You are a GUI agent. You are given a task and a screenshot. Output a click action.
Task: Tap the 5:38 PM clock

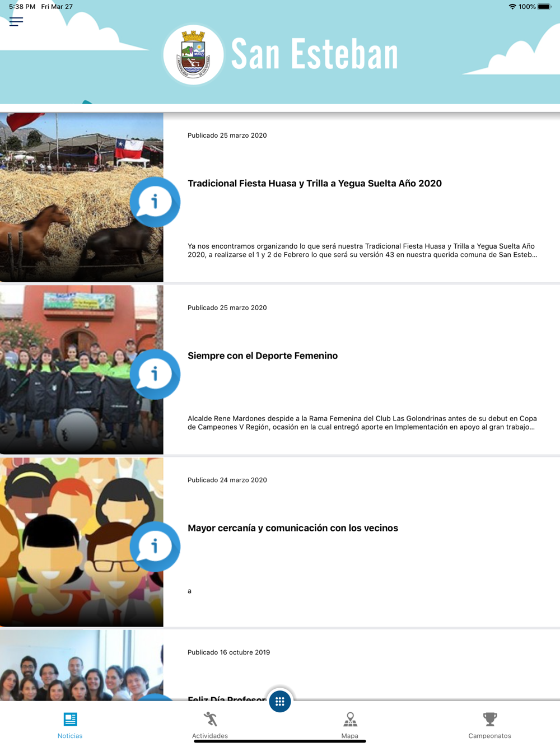tap(22, 7)
